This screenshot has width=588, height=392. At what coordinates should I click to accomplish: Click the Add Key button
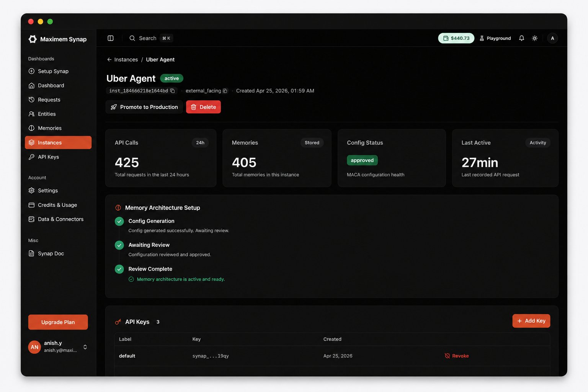[x=531, y=321]
